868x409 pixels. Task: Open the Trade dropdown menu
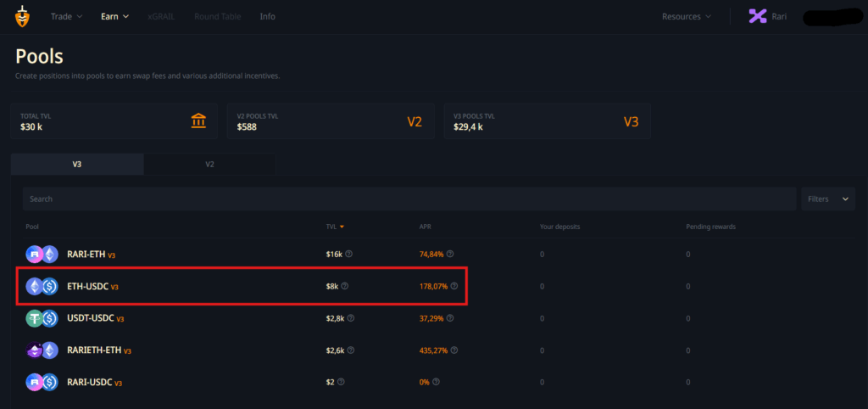66,17
